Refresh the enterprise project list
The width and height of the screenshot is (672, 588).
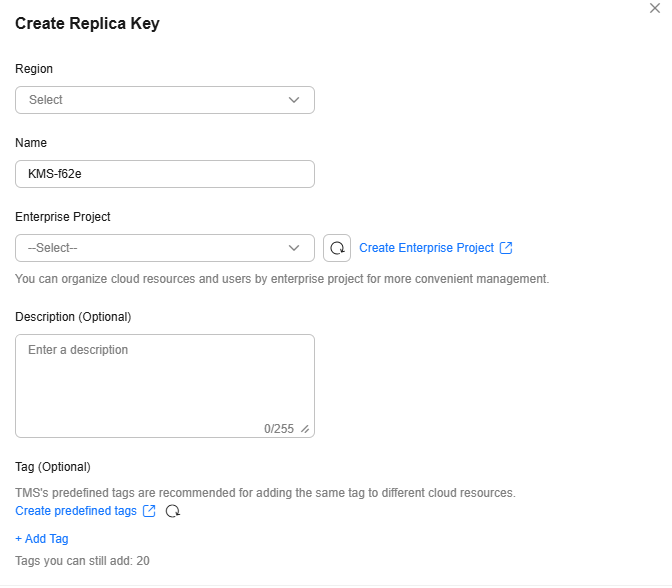(337, 248)
